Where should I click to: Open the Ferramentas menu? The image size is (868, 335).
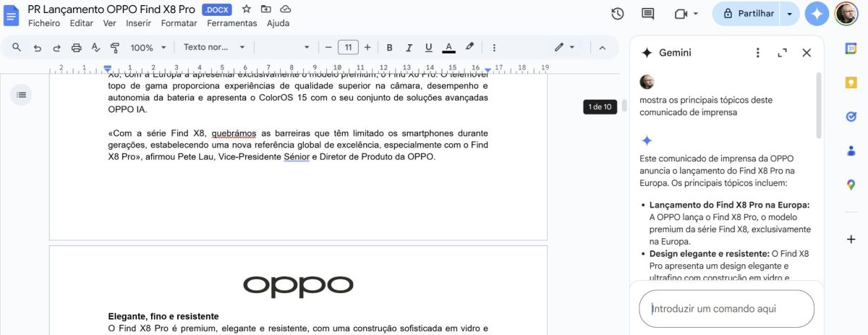[x=231, y=23]
